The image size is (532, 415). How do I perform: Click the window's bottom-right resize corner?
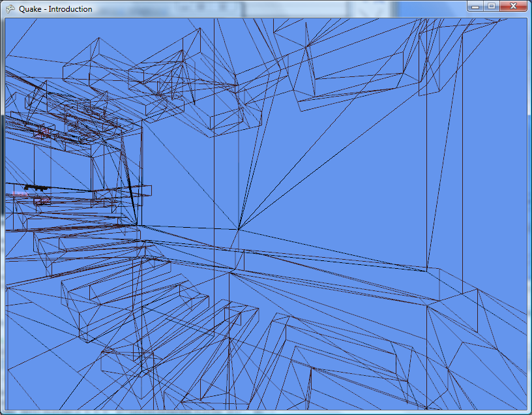[x=529, y=412]
